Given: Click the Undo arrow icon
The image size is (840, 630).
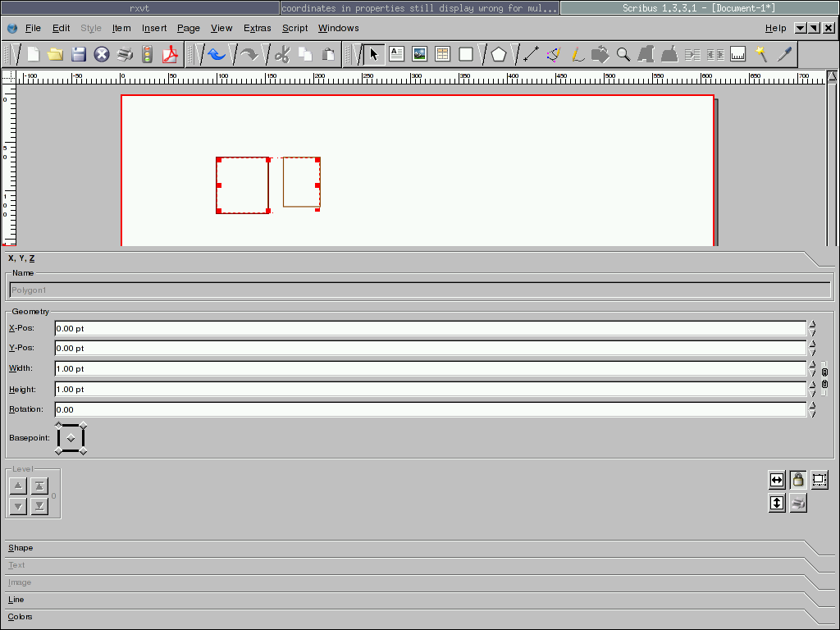Looking at the screenshot, I should pyautogui.click(x=217, y=55).
